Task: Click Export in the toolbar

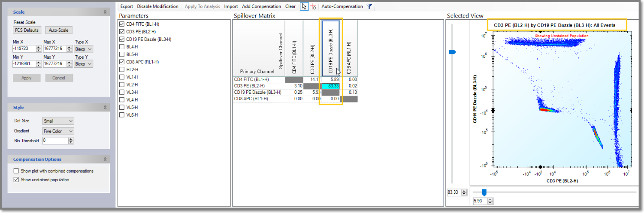Action: 127,6
